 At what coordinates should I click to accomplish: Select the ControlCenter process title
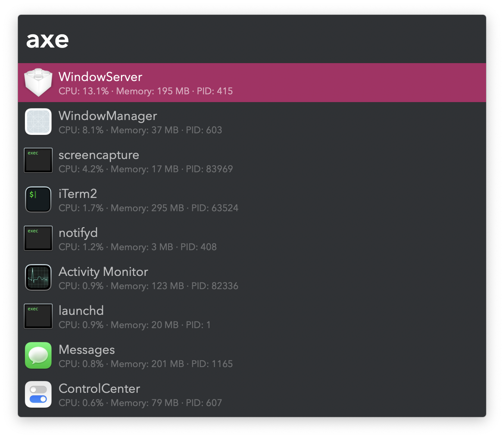point(99,389)
